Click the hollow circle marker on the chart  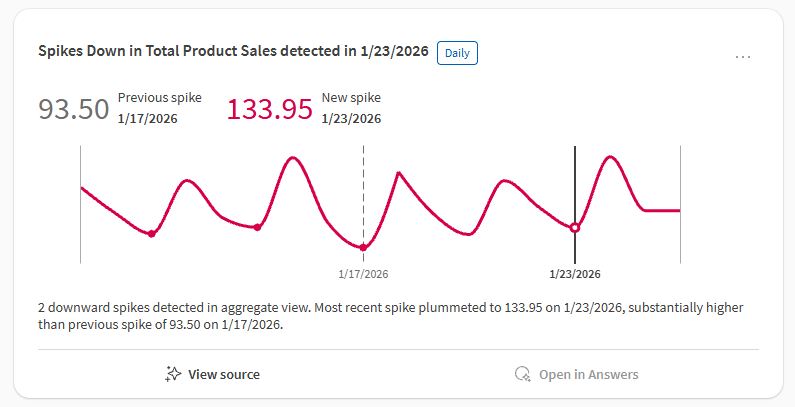575,228
